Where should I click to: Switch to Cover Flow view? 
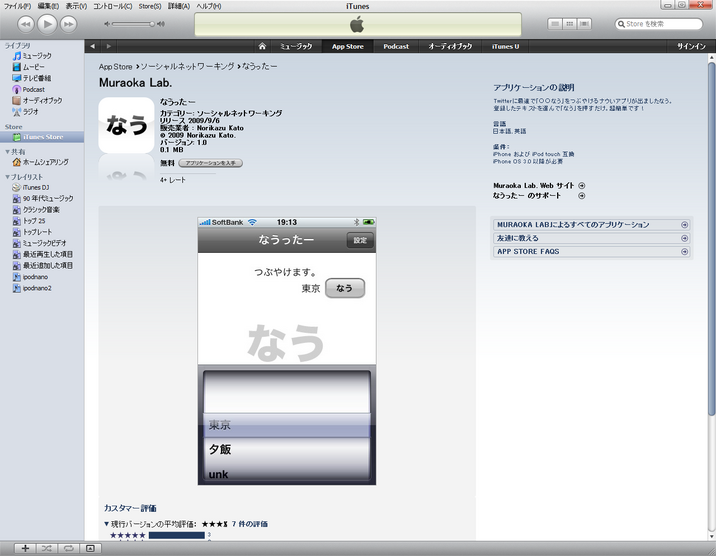[584, 24]
